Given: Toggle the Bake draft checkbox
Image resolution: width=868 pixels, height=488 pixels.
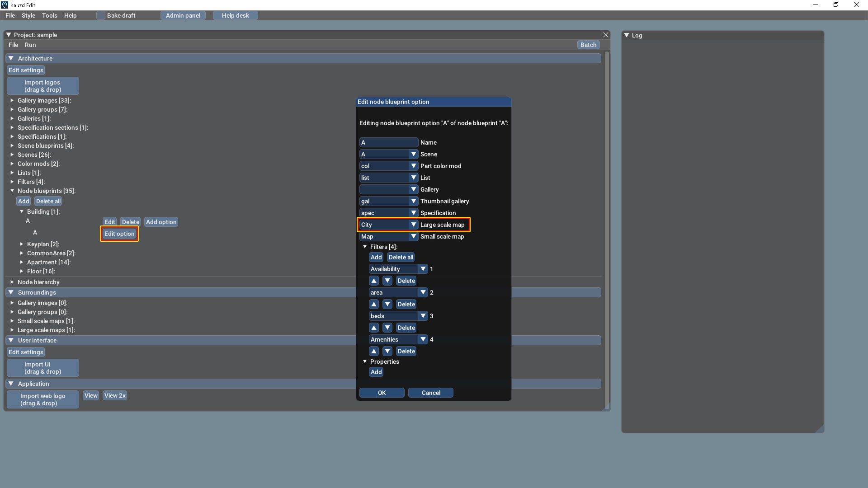Looking at the screenshot, I should 100,15.
